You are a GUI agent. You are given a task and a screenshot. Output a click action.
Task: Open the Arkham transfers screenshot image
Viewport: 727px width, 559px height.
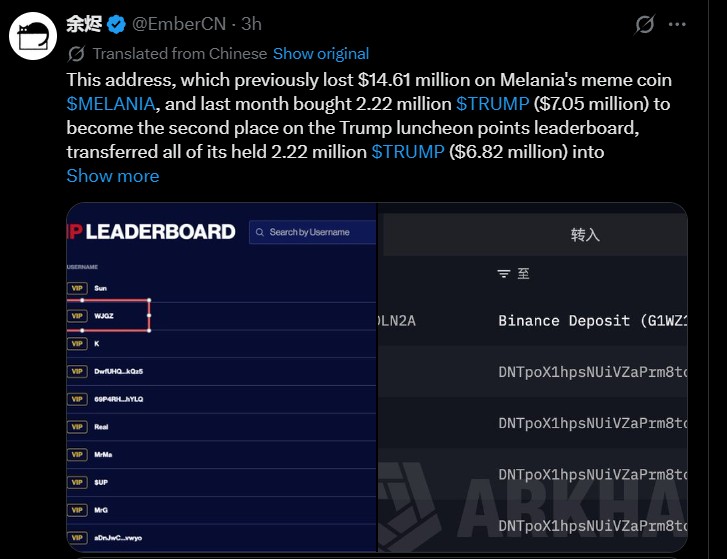point(533,377)
